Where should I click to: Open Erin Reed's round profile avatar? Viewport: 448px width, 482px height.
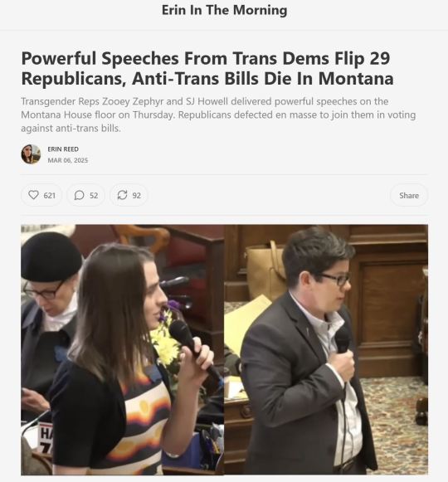pyautogui.click(x=31, y=154)
